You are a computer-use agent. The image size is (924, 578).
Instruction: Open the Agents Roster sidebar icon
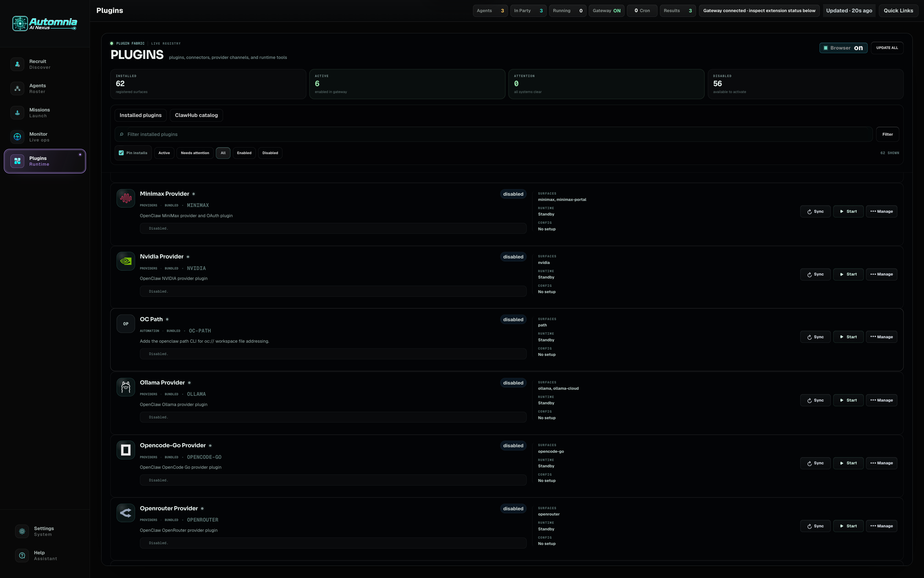tap(17, 88)
